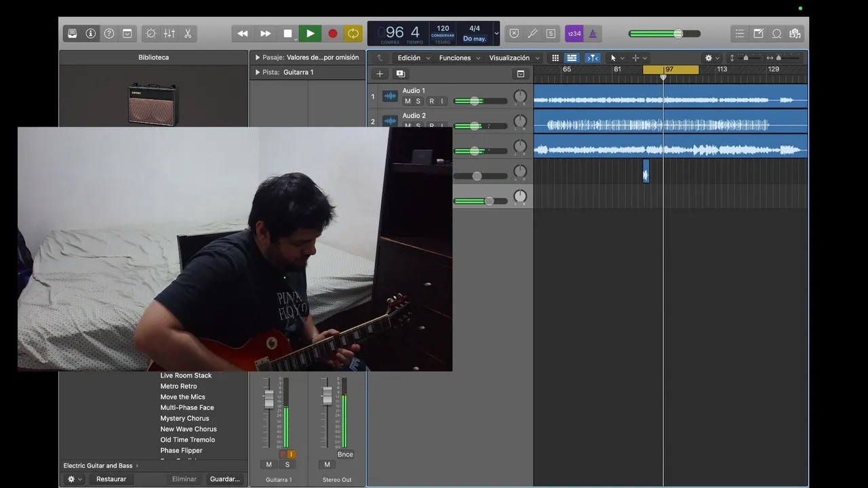
Task: Open the Library gear dropdown
Action: [x=74, y=479]
